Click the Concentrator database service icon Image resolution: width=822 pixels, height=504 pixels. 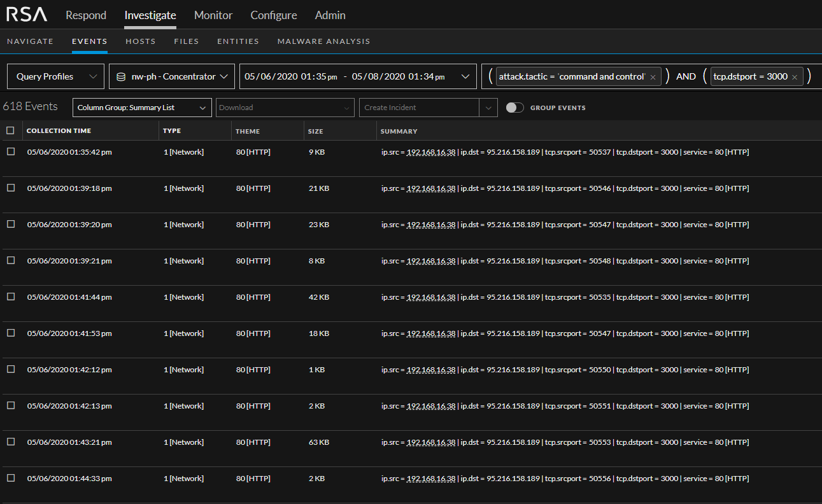pos(121,76)
